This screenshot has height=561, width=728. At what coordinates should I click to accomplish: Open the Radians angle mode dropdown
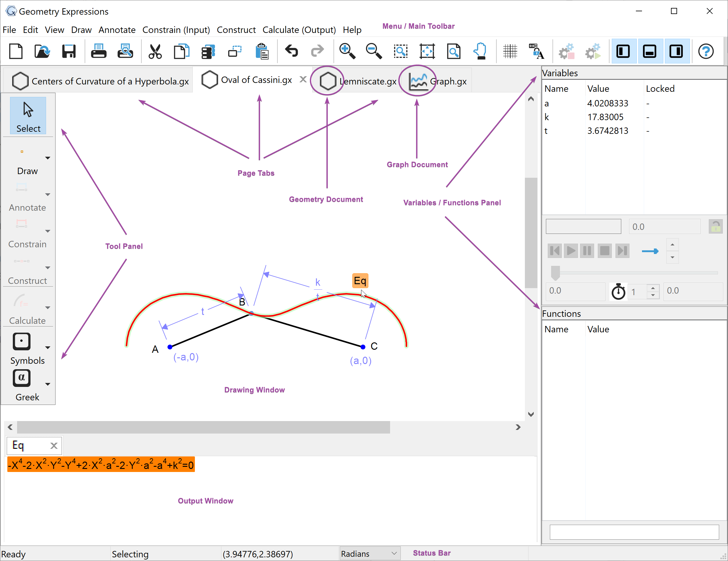(369, 554)
